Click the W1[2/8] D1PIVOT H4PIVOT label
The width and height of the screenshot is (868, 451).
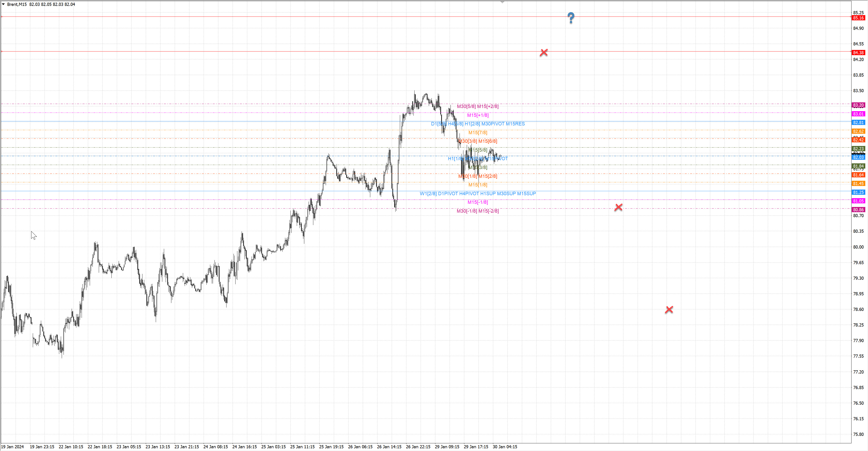(477, 194)
